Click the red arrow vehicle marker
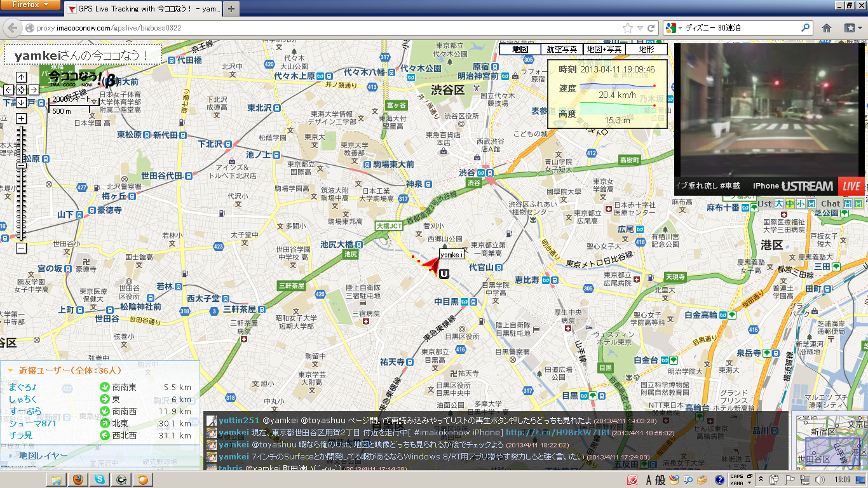Screen dimensions: 868x488 pyautogui.click(x=431, y=266)
